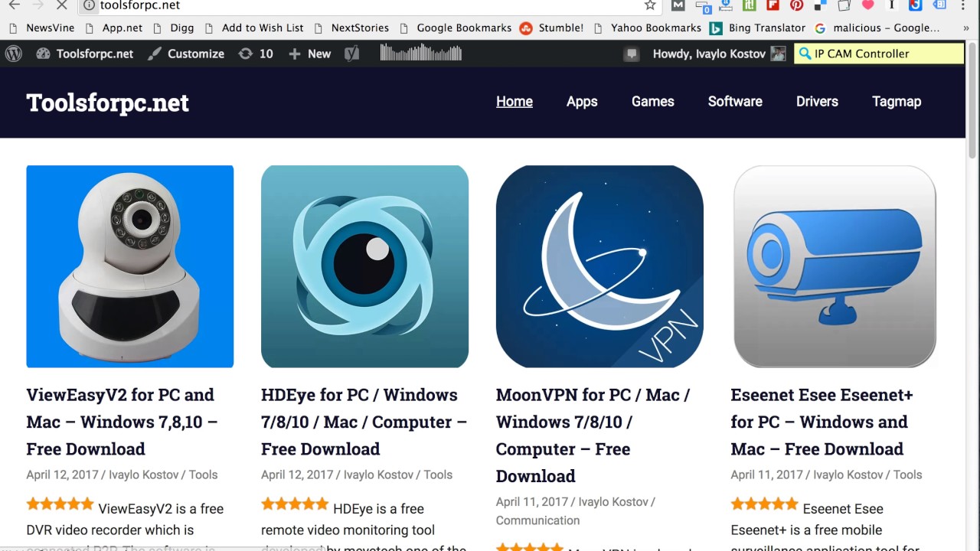The width and height of the screenshot is (980, 551).
Task: Click the user avatar next to Howdy
Action: coord(778,54)
